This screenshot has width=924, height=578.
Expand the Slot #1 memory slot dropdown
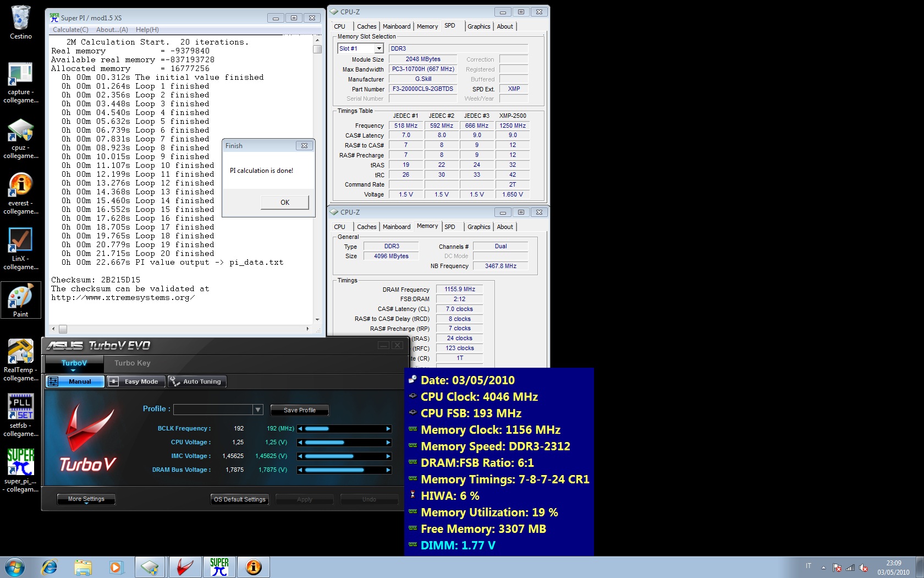pyautogui.click(x=379, y=48)
